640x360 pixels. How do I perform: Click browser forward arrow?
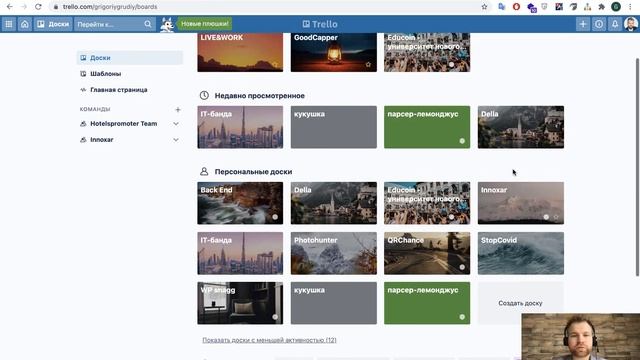tap(24, 7)
